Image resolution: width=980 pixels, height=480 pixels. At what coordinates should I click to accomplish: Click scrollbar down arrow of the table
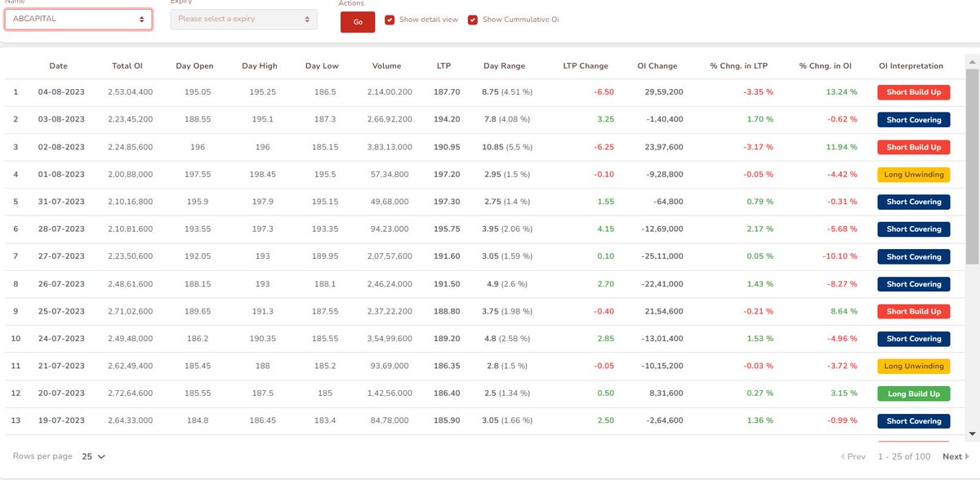pyautogui.click(x=972, y=433)
